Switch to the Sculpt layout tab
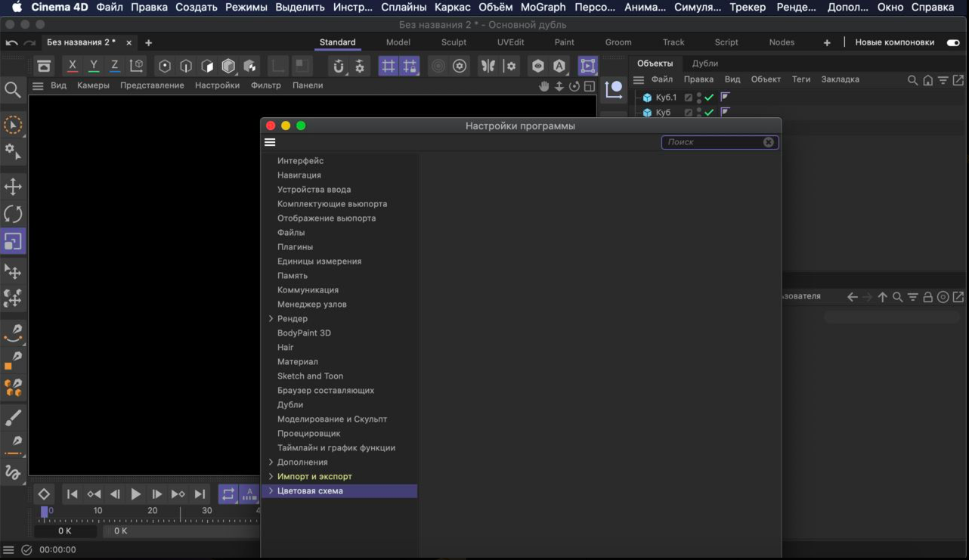This screenshot has height=560, width=969. tap(454, 42)
